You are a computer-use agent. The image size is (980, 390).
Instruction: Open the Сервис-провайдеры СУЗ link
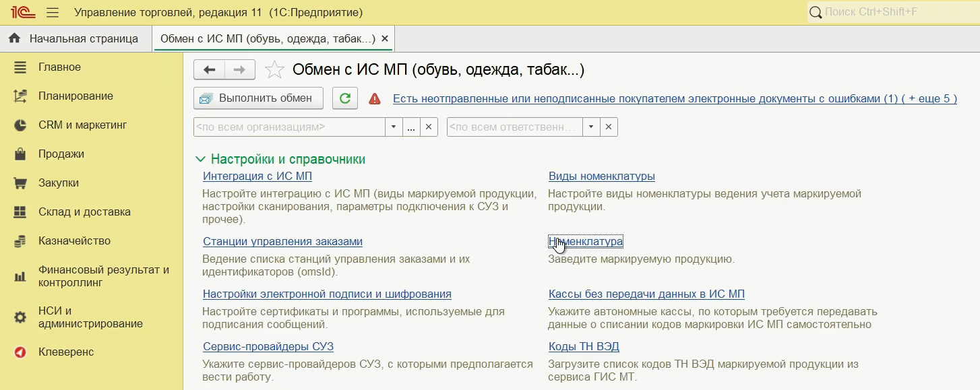(268, 347)
